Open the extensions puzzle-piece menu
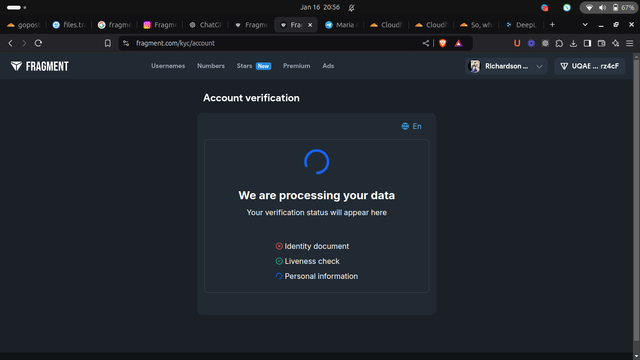This screenshot has width=640, height=360. tap(559, 43)
